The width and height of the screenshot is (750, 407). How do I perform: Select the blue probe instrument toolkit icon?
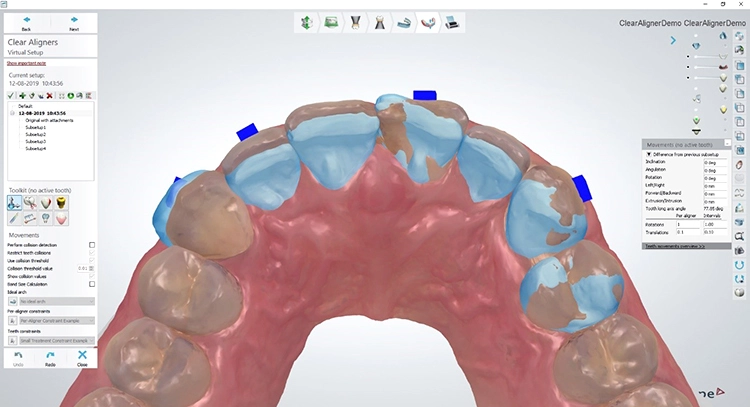click(x=14, y=219)
